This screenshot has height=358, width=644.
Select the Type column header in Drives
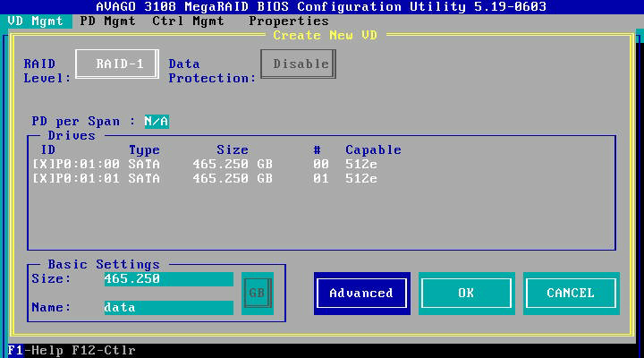(x=144, y=150)
